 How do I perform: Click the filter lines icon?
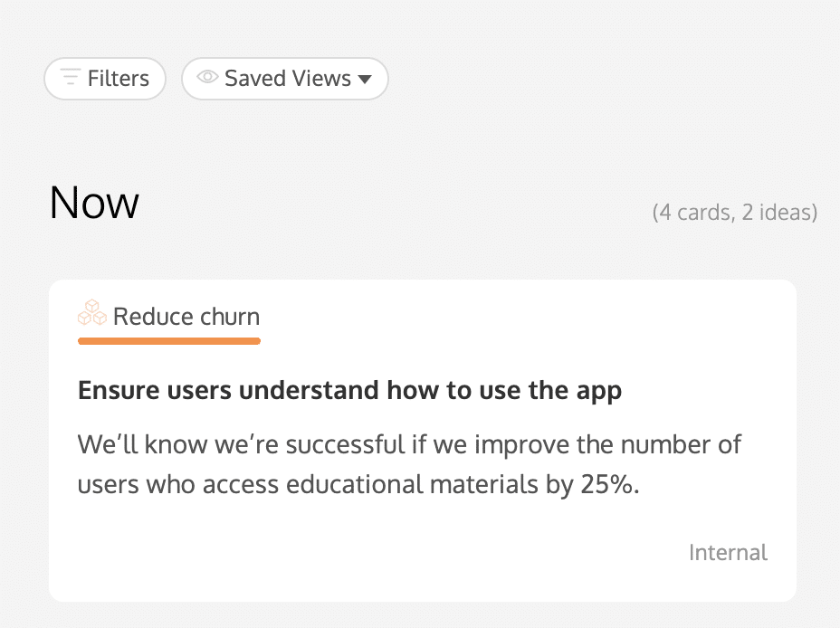[x=71, y=78]
